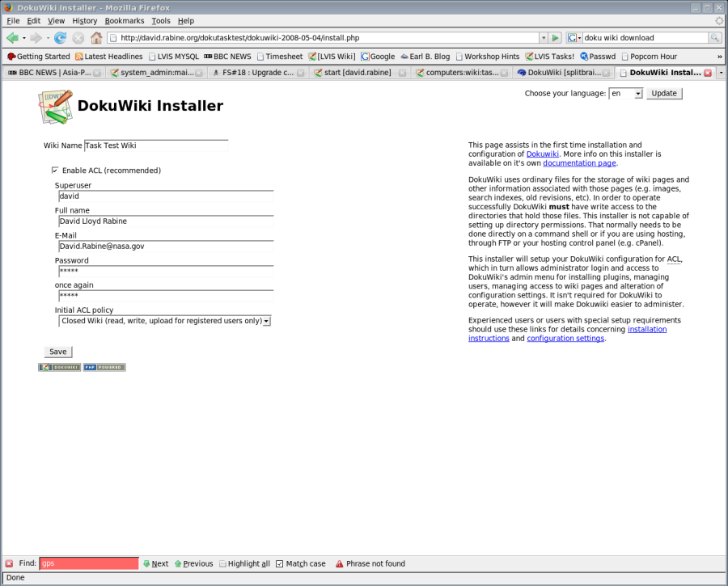Screen dimensions: 728x586
Task: Open the Bookmarks menu
Action: click(x=123, y=20)
